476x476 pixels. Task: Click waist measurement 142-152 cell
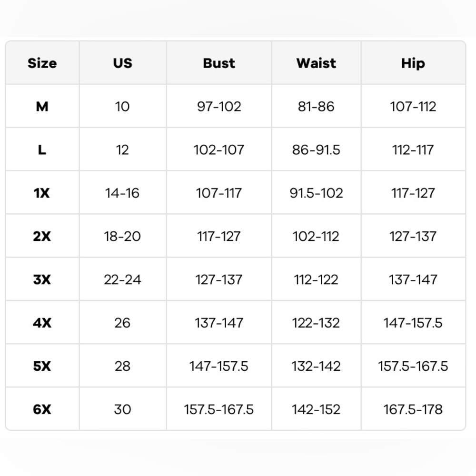pyautogui.click(x=316, y=409)
